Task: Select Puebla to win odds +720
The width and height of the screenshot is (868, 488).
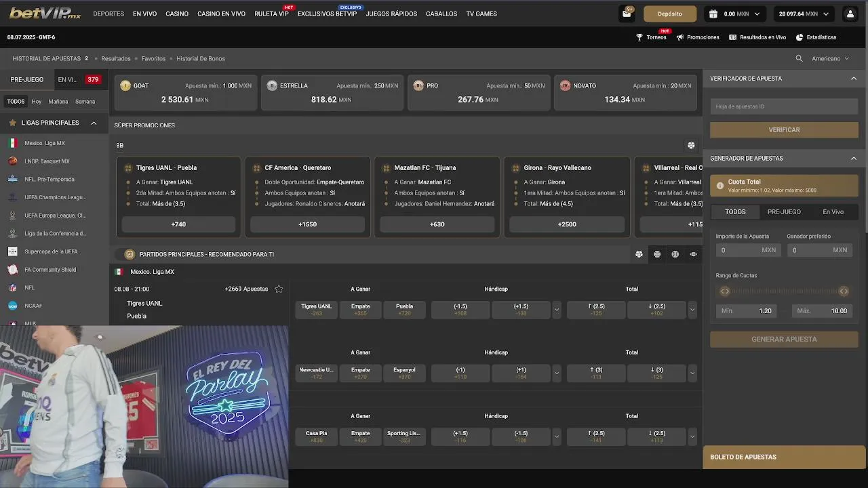Action: (404, 310)
